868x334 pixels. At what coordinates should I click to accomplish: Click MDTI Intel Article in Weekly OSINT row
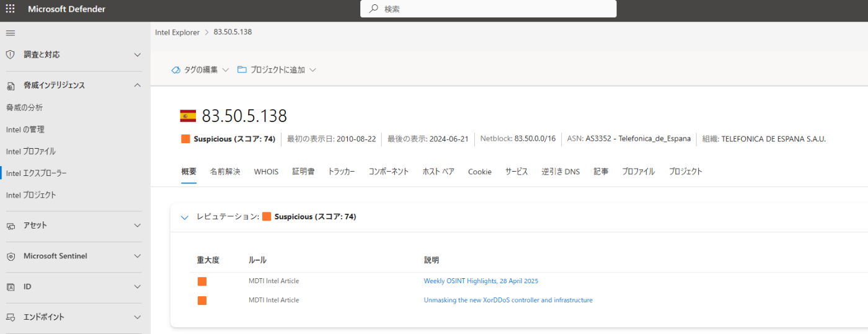(274, 281)
